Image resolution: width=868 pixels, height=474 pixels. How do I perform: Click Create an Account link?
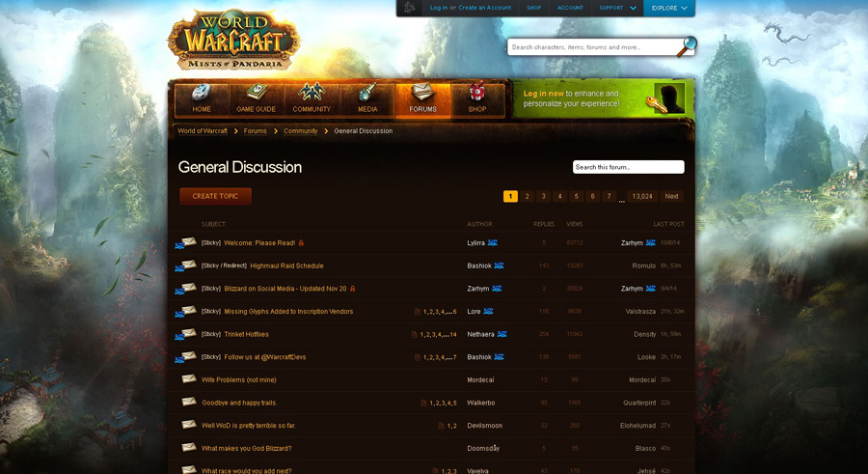(x=484, y=8)
